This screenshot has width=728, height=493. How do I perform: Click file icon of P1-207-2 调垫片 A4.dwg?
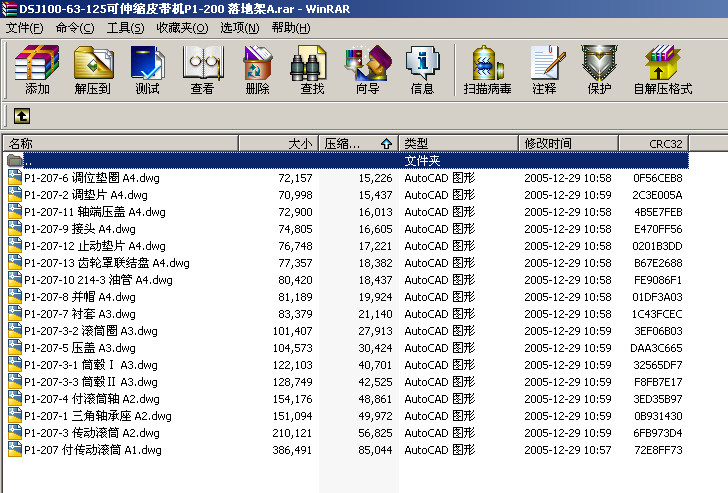15,195
